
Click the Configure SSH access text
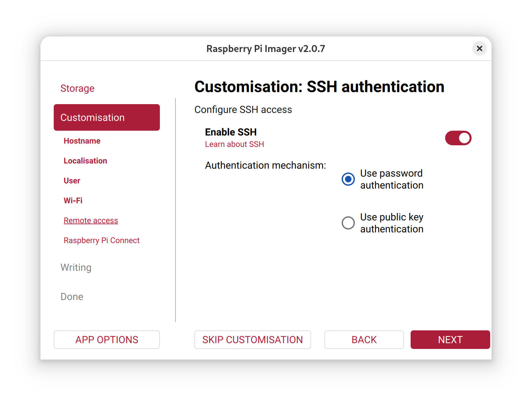[x=243, y=109]
